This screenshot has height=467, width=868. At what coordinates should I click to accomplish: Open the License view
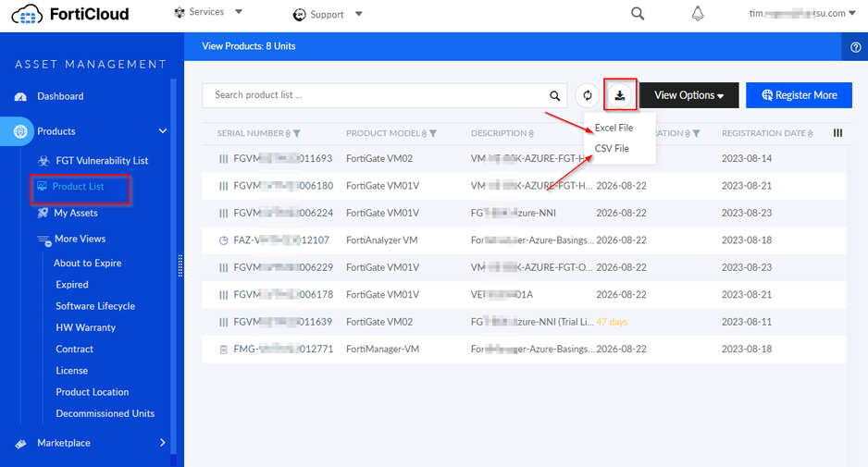(x=71, y=371)
